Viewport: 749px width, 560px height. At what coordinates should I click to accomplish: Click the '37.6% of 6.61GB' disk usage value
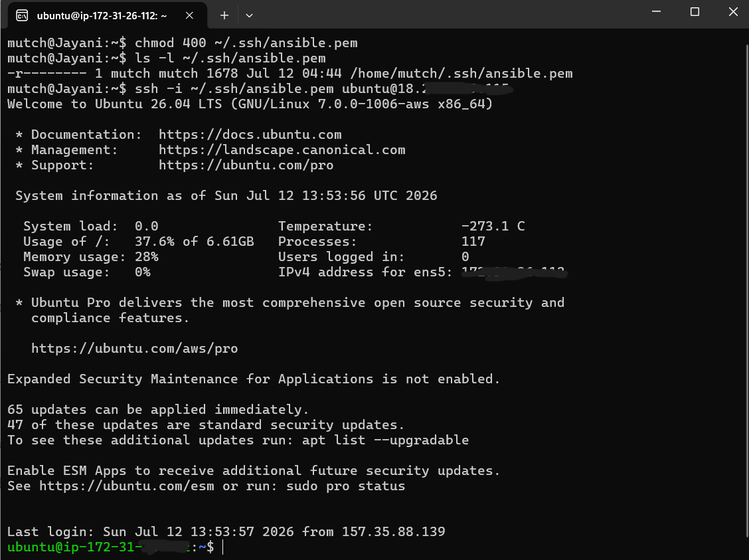point(194,241)
